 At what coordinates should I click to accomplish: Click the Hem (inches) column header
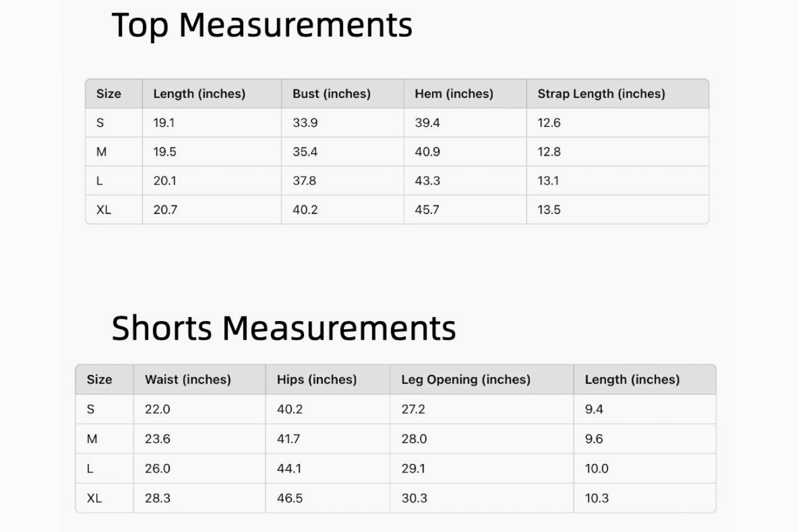(454, 94)
